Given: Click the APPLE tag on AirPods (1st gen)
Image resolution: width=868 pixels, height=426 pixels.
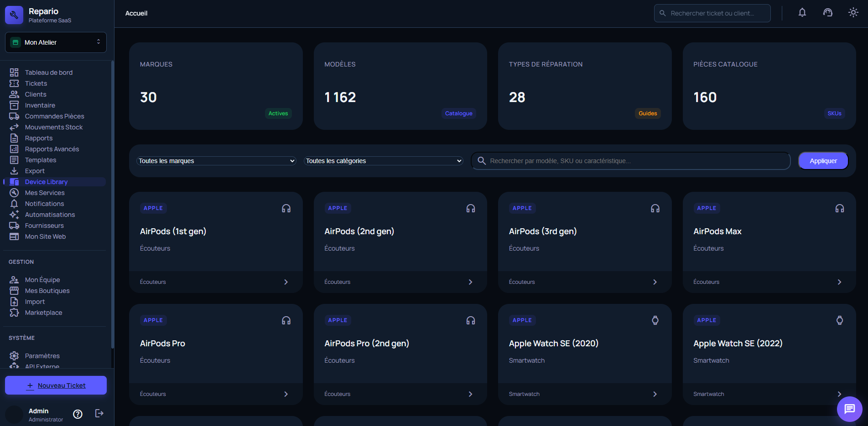Looking at the screenshot, I should pyautogui.click(x=153, y=208).
